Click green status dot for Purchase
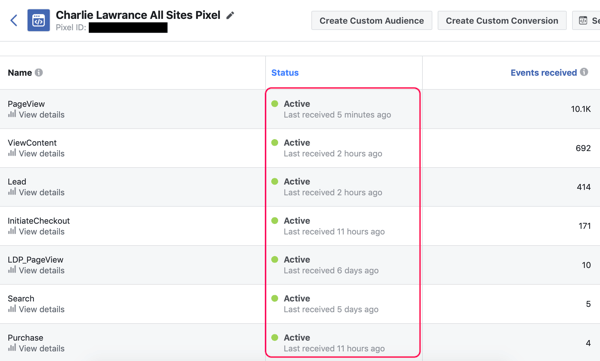Screen dimensions: 600x361 click(274, 338)
